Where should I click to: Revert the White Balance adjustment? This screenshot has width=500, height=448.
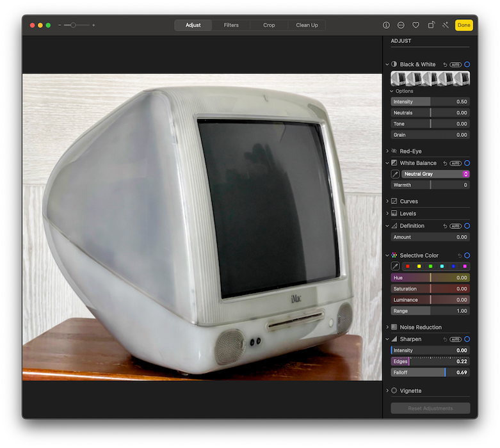coord(445,163)
